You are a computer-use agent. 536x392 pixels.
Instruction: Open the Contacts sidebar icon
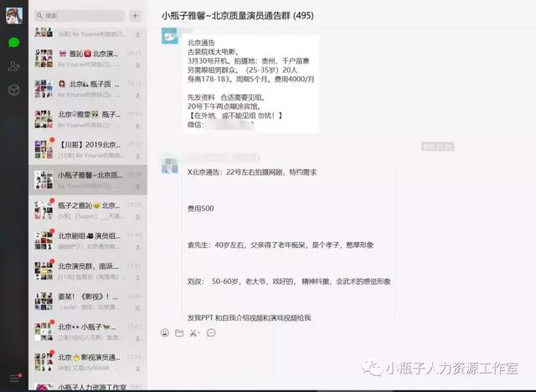[x=14, y=66]
